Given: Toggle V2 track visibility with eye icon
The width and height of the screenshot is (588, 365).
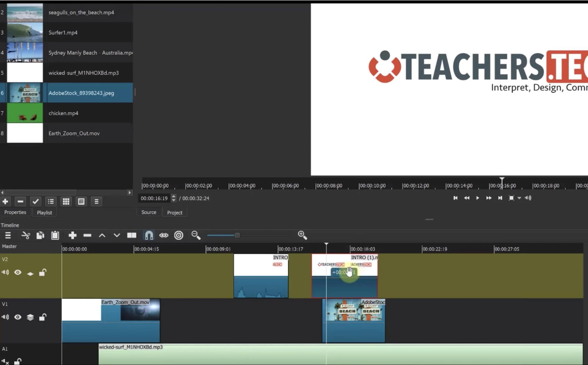Looking at the screenshot, I should (18, 272).
